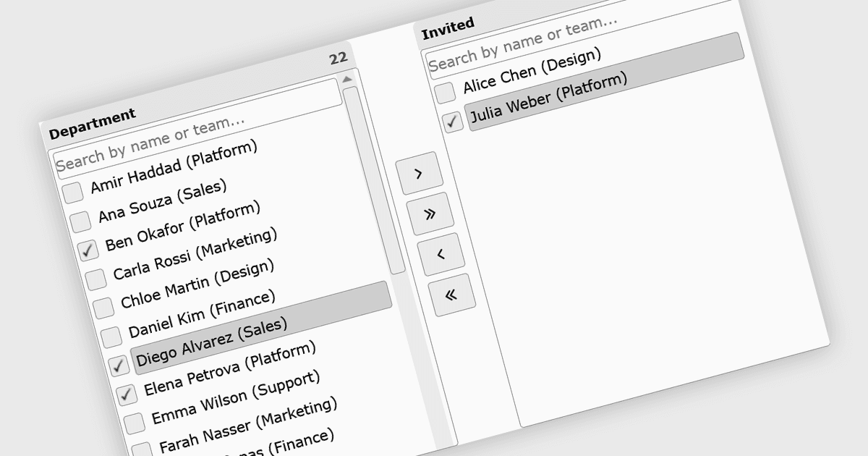Check the Farah Nasser (Marketing) checkbox

pyautogui.click(x=142, y=449)
